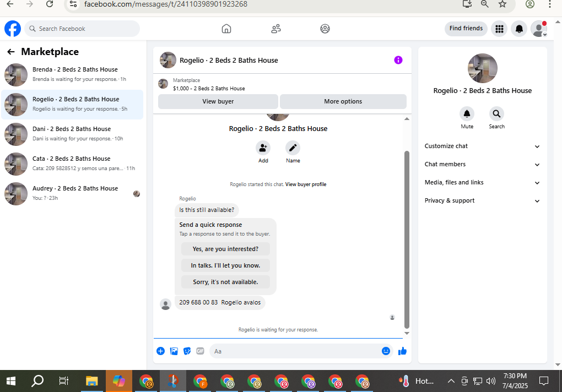The width and height of the screenshot is (562, 392).
Task: Click the Add people icon in chat
Action: 263,148
